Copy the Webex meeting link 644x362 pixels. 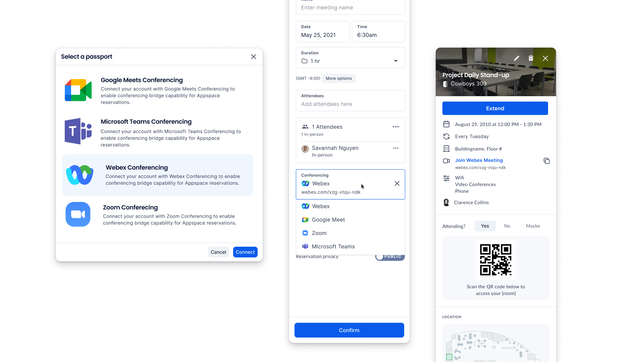point(547,161)
